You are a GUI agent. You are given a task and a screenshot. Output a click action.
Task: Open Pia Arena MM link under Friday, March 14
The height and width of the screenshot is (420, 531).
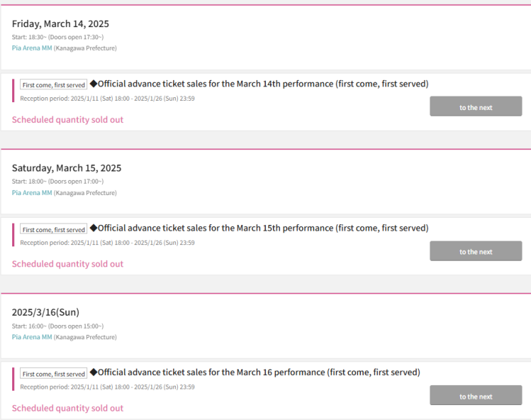(31, 49)
